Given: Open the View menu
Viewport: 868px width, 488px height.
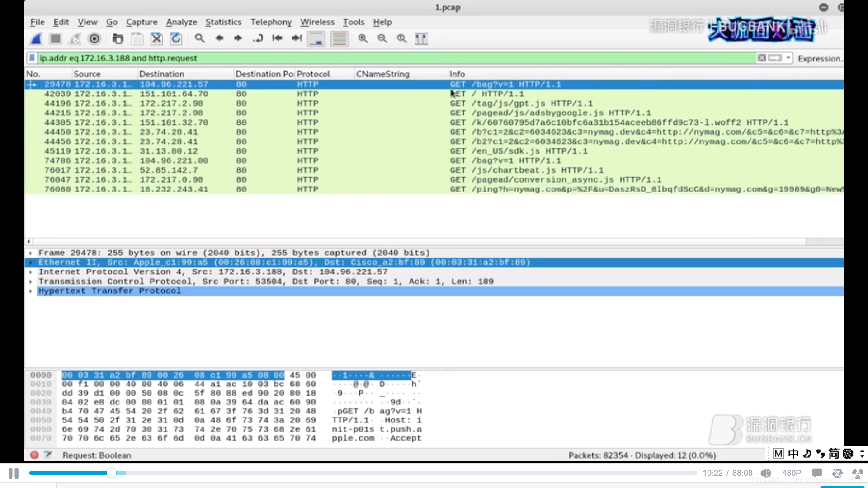Looking at the screenshot, I should [x=87, y=22].
